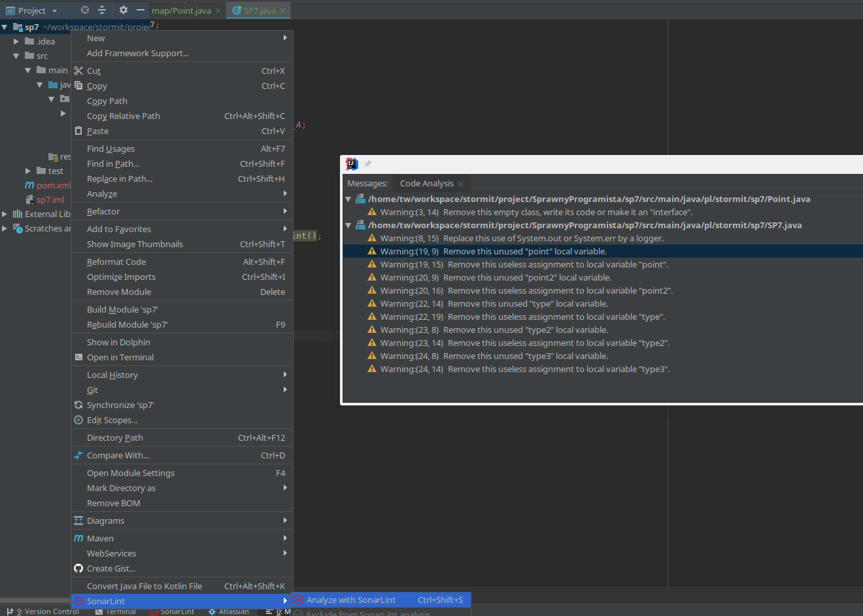
Task: Collapse the Point.java warnings group
Action: pos(348,199)
